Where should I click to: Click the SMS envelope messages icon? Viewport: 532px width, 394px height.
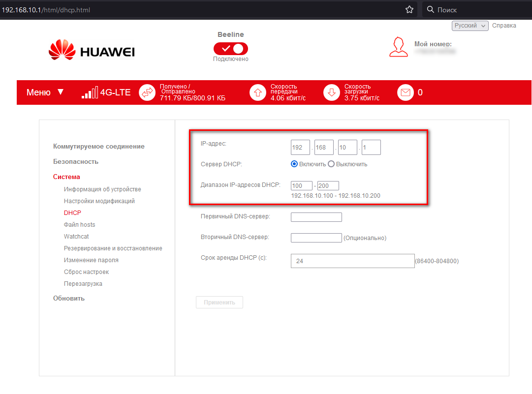point(406,92)
